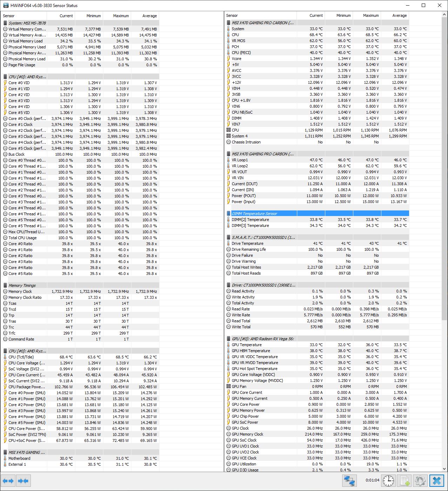The height and width of the screenshot is (491, 448).
Task: Start logging with the sheet-plus icon
Action: [x=404, y=480]
